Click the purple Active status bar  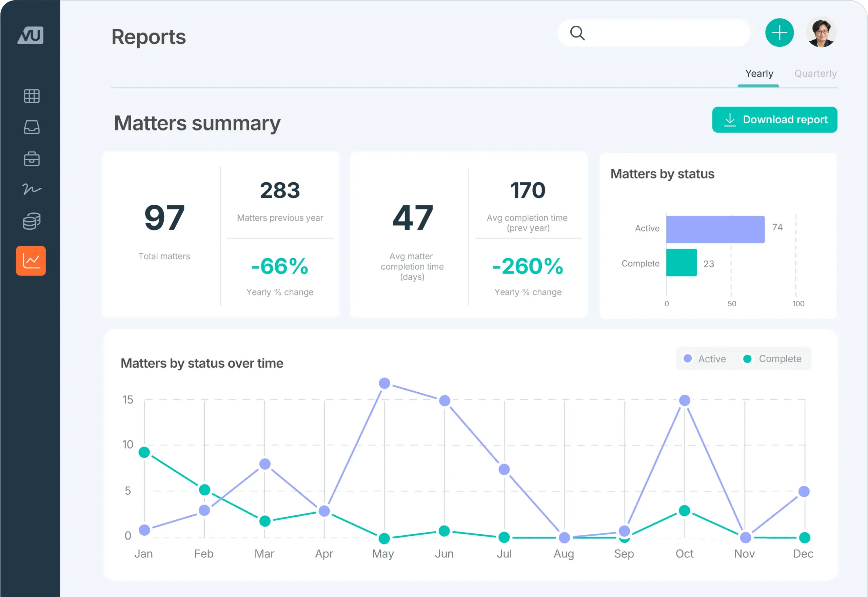715,229
